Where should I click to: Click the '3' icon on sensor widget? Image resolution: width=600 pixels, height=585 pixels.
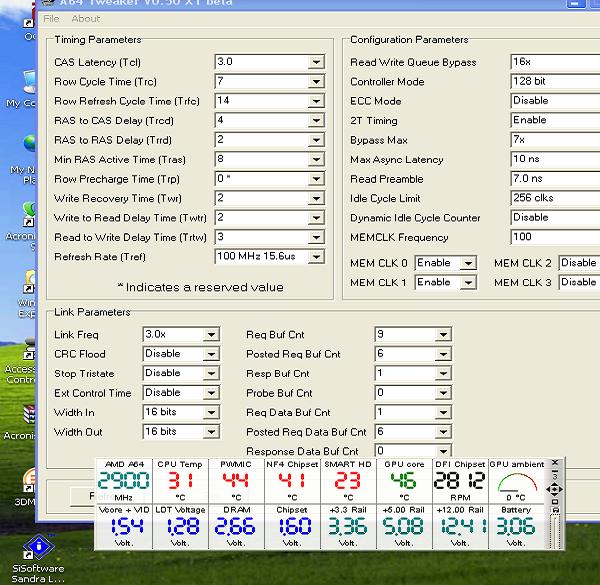555,476
